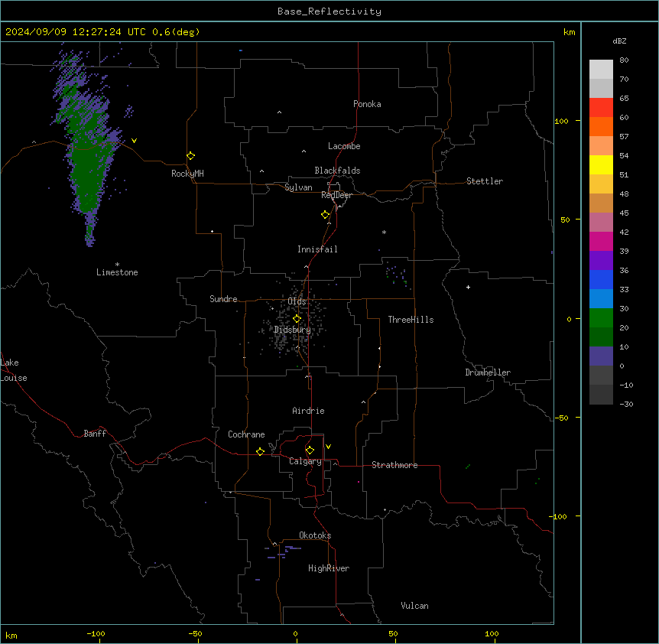
Task: Click the Okotoks label
Action: [315, 535]
